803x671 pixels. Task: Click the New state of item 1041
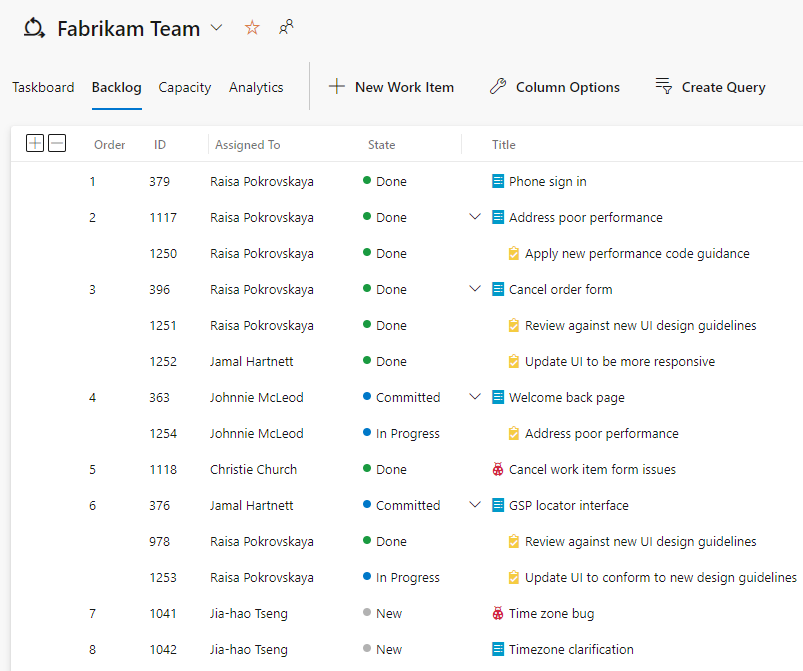coord(382,614)
